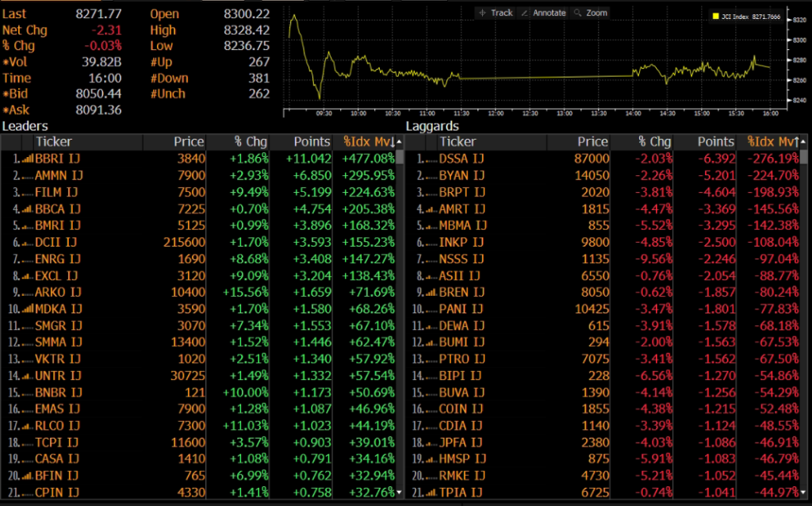
Task: Activate the Track crosshair tool
Action: click(496, 13)
